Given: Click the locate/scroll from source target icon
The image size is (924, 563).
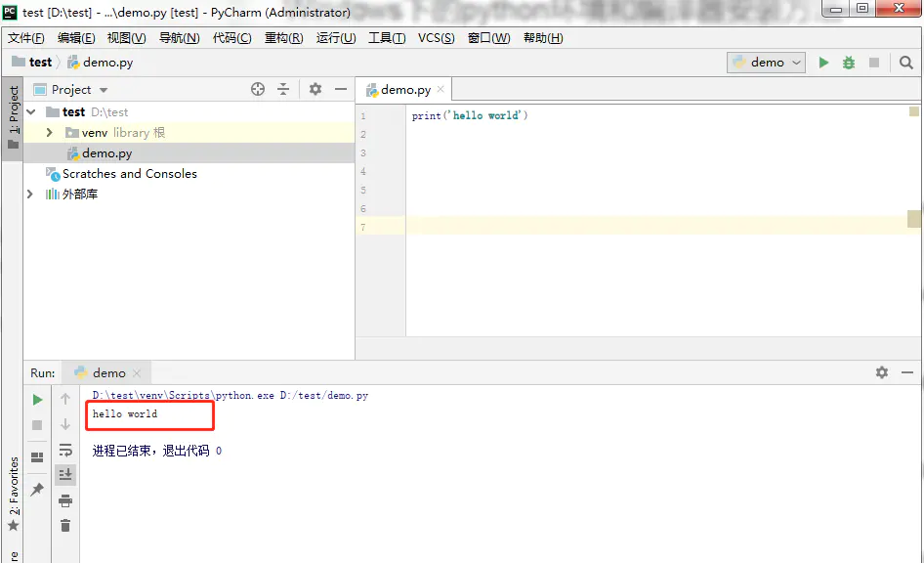Looking at the screenshot, I should [x=258, y=89].
